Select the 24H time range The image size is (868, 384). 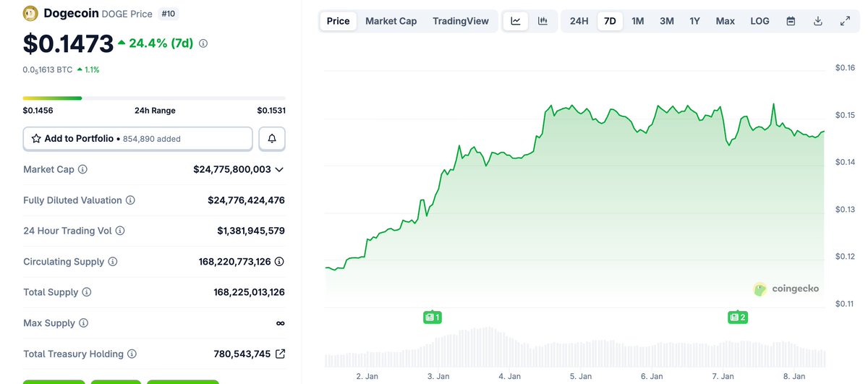tap(579, 21)
